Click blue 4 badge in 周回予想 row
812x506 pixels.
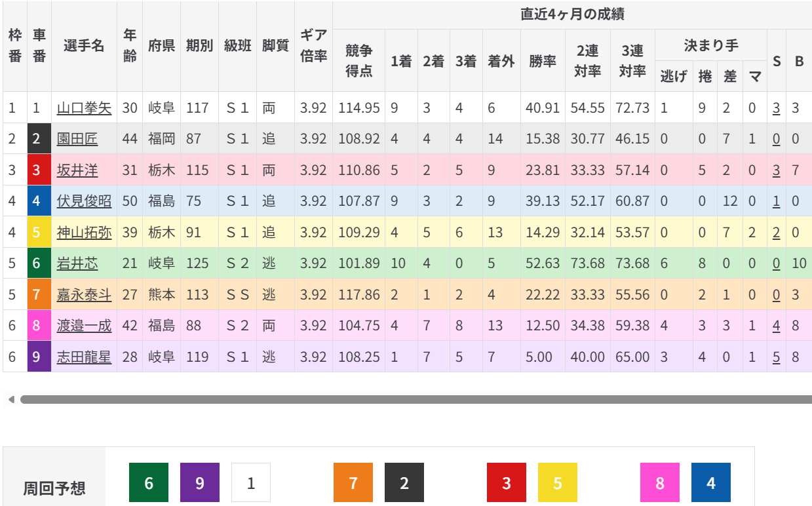711,483
